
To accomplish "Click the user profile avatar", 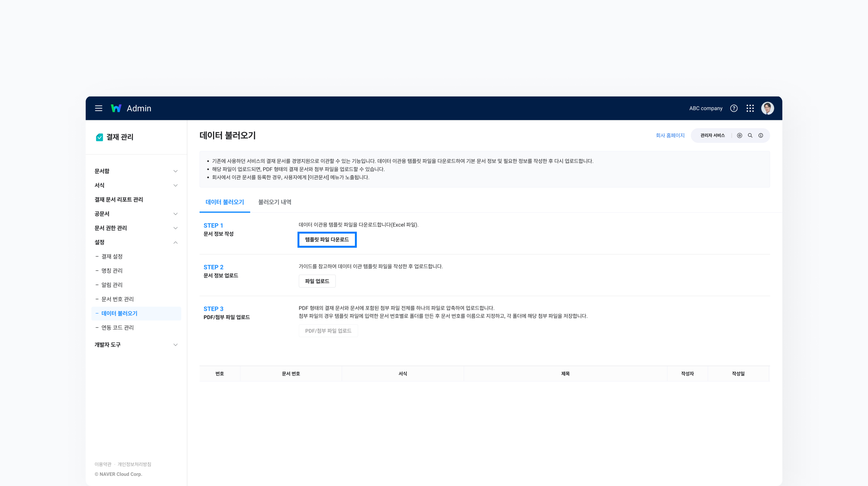I will tap(767, 108).
